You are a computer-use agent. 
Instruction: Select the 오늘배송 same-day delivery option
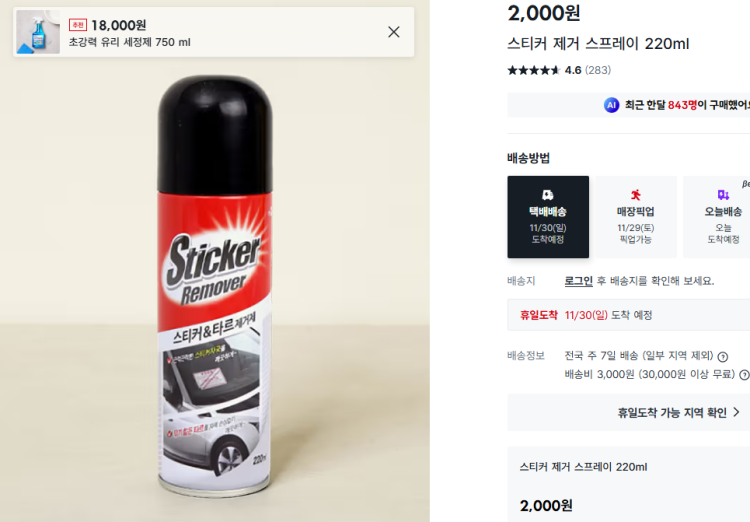(722, 216)
